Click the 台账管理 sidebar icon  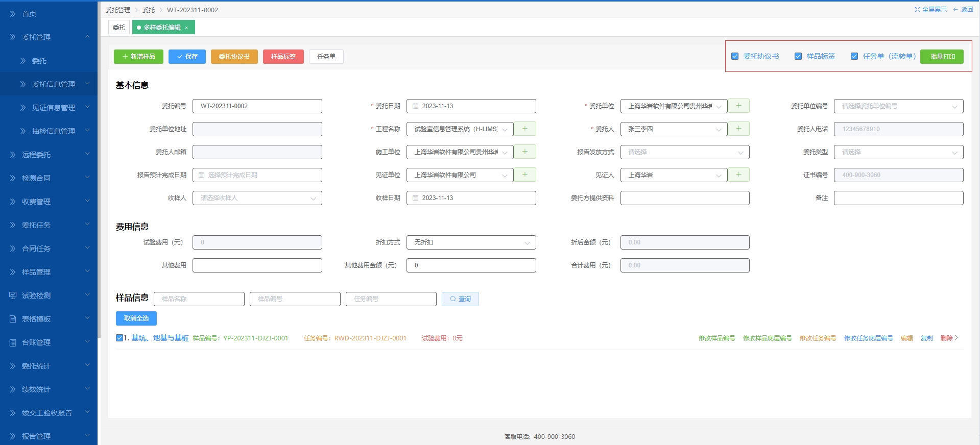click(13, 342)
